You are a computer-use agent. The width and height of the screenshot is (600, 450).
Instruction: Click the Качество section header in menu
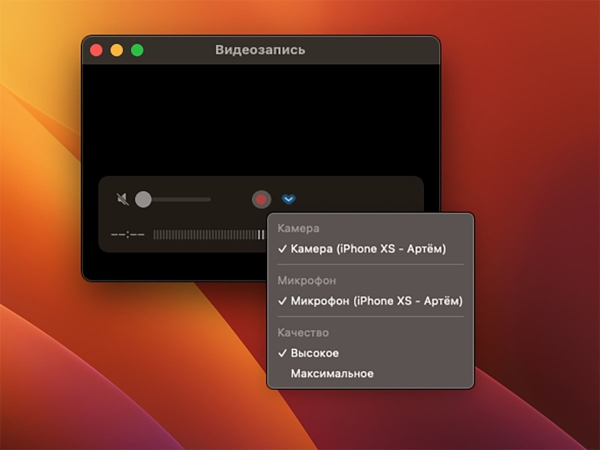[x=303, y=333]
